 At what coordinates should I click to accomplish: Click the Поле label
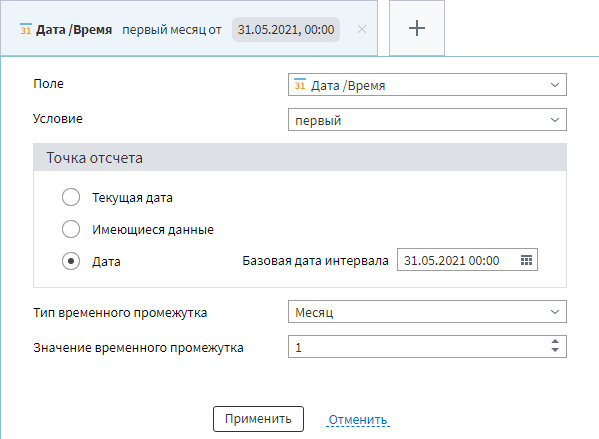click(49, 84)
